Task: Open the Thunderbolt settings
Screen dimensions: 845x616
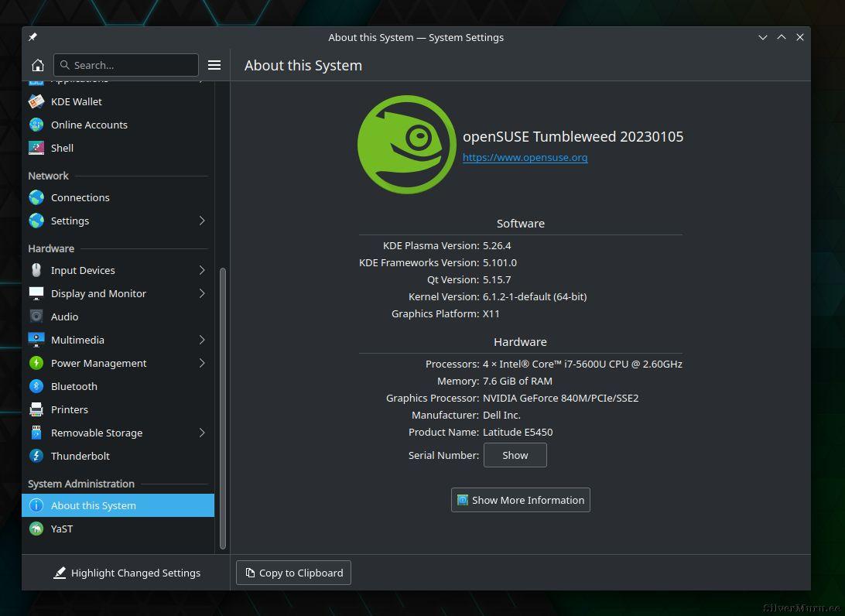Action: [80, 456]
